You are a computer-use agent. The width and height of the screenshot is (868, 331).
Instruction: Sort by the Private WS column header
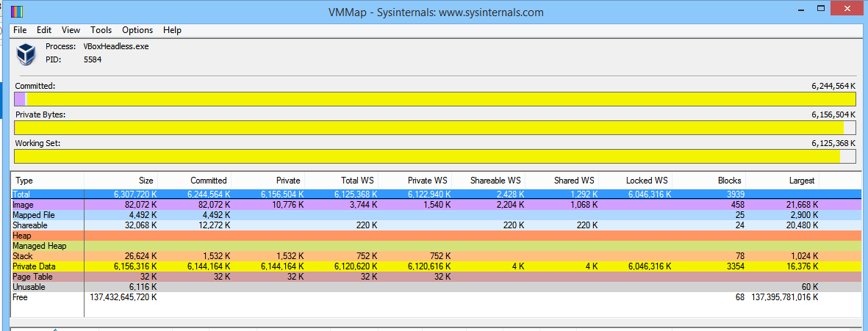tap(415, 180)
